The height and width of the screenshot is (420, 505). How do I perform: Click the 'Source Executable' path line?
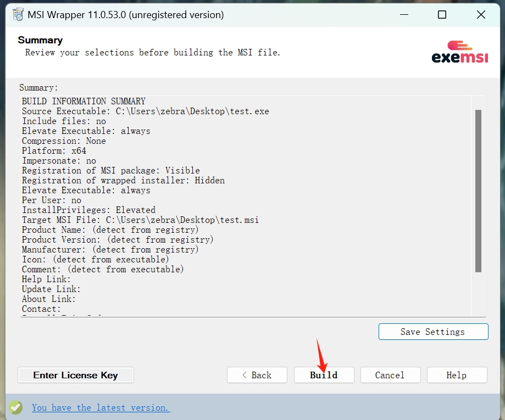click(145, 111)
